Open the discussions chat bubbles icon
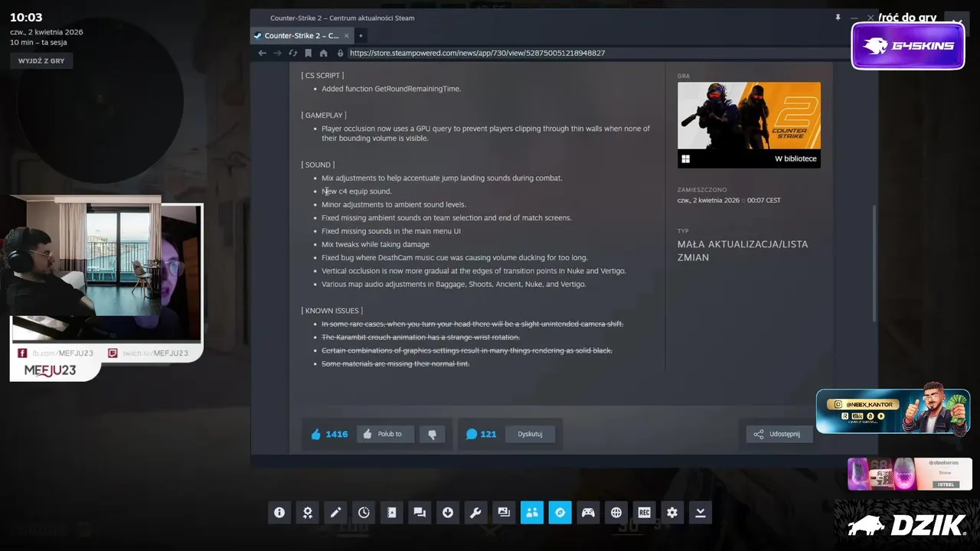Screen dimensions: 980x551 tap(420, 513)
